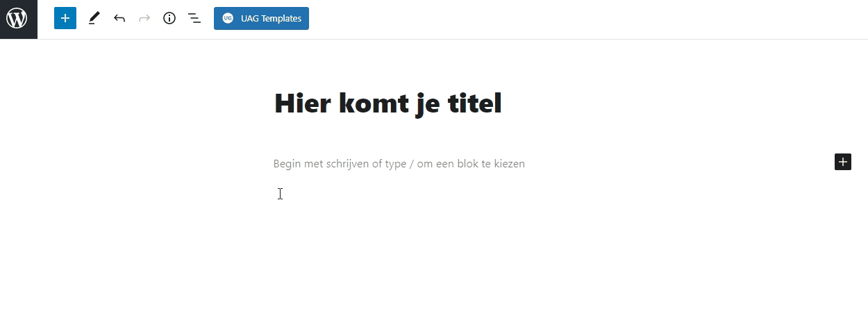Focus the 'Begin met schrijven' paragraph block
Image resolution: width=868 pixels, height=325 pixels.
399,164
